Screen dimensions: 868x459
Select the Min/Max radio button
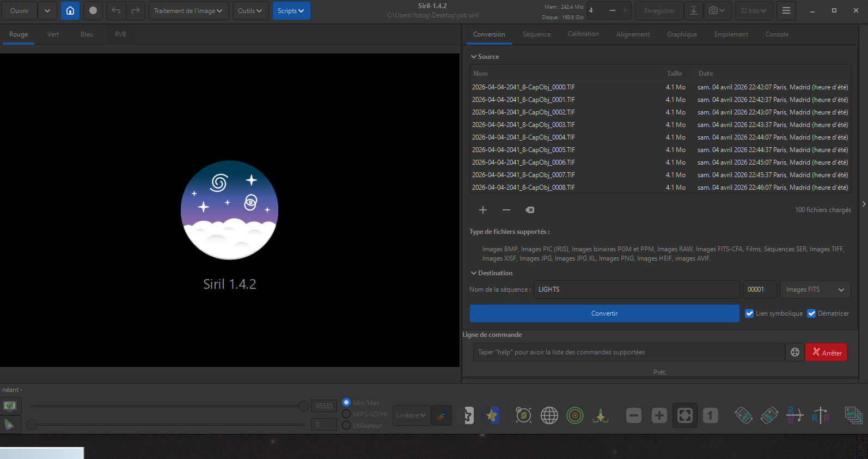click(346, 402)
